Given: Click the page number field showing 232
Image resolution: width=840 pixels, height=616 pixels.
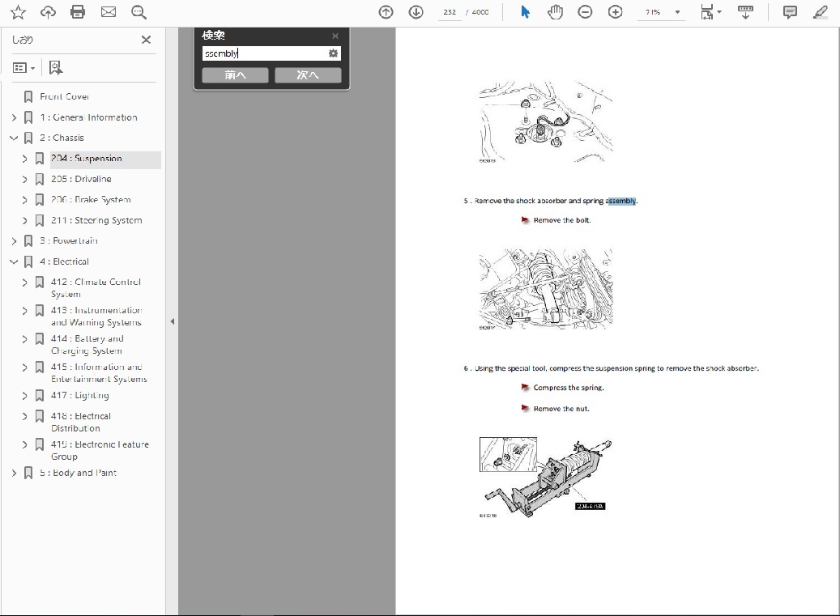Looking at the screenshot, I should [450, 12].
